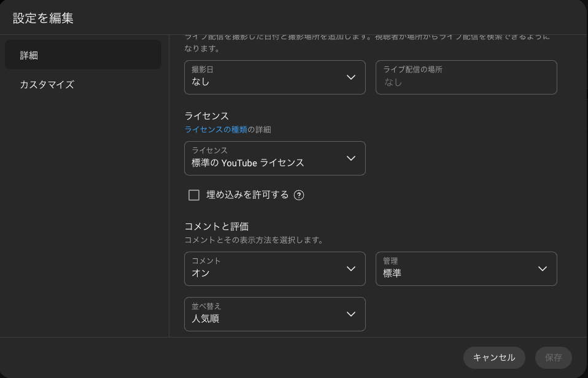This screenshot has width=588, height=378.
Task: Click the 埋め込みを許可する label text
Action: click(247, 195)
